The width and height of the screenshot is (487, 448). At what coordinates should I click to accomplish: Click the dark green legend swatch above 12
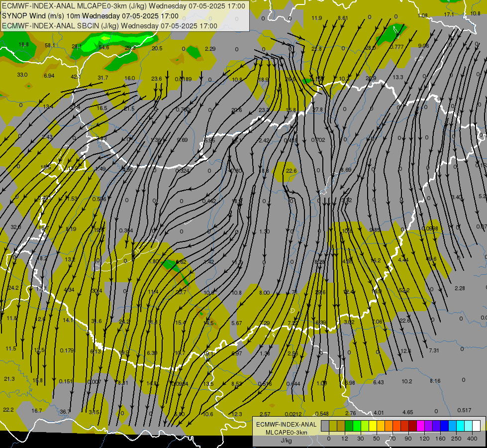pos(349,426)
